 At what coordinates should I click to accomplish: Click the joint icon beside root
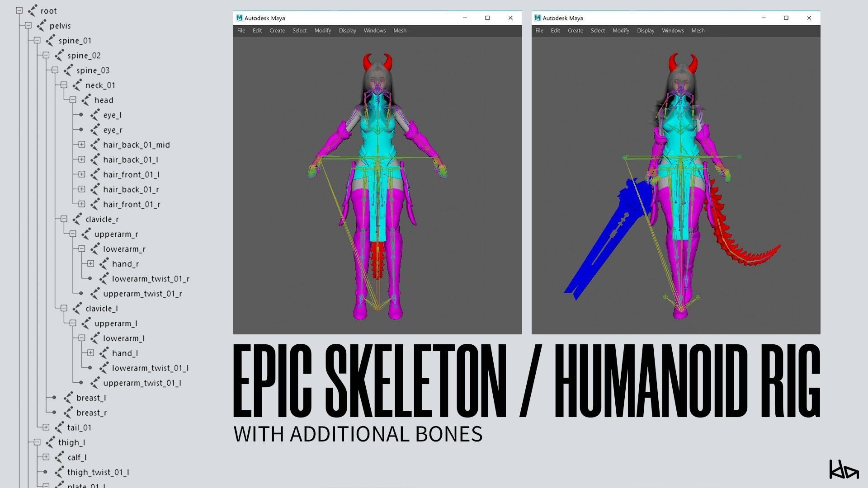pyautogui.click(x=32, y=10)
